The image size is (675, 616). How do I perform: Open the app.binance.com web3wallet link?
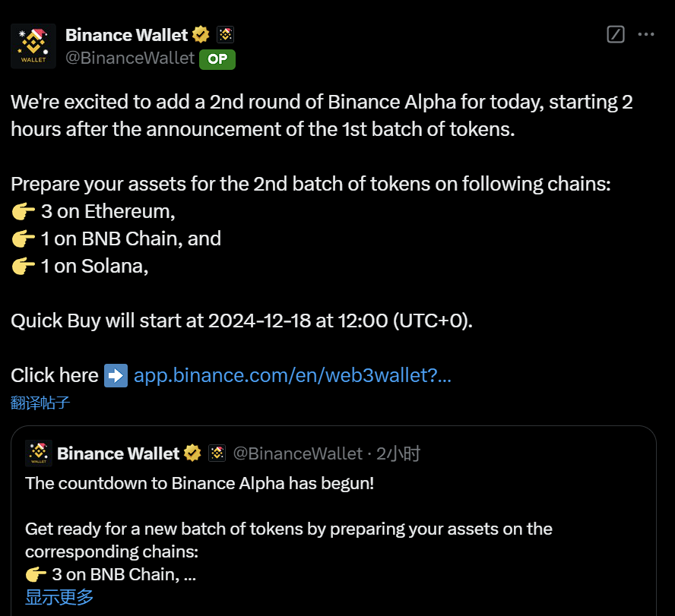click(x=292, y=375)
